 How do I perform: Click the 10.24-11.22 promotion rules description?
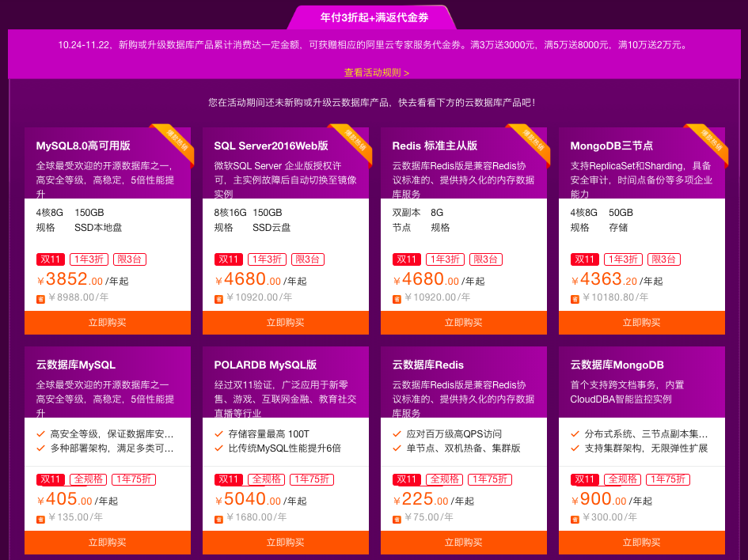coord(374,45)
